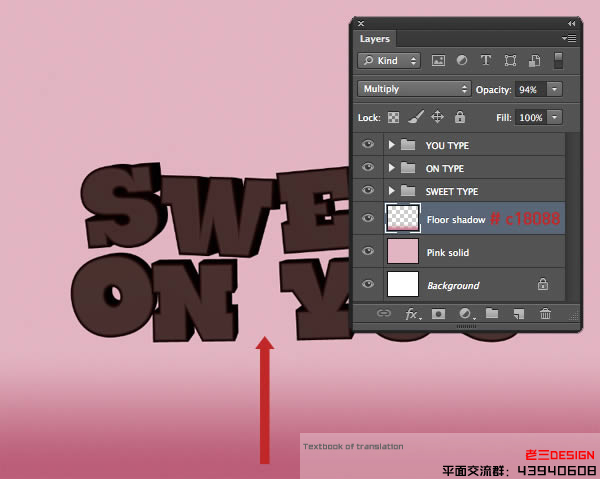This screenshot has width=600, height=479.
Task: Lock all padlock icon
Action: click(460, 117)
